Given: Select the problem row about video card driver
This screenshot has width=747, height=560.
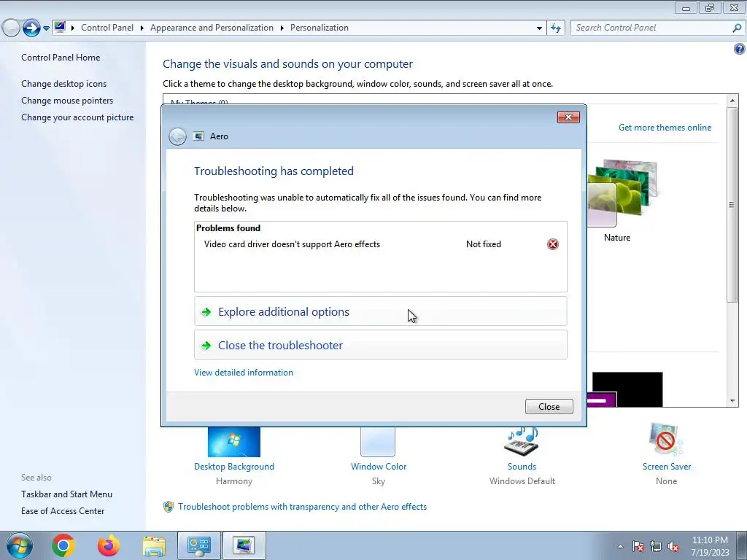Looking at the screenshot, I should [x=381, y=244].
